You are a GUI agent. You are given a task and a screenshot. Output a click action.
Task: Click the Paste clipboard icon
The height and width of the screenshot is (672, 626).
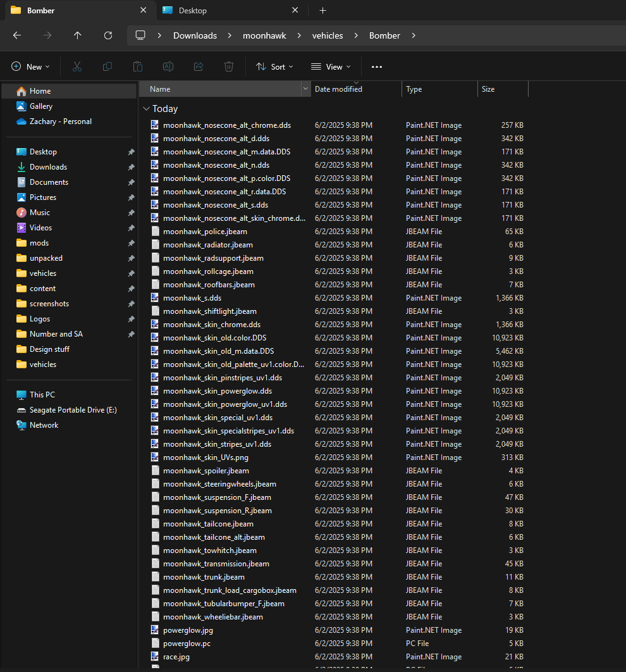(138, 66)
